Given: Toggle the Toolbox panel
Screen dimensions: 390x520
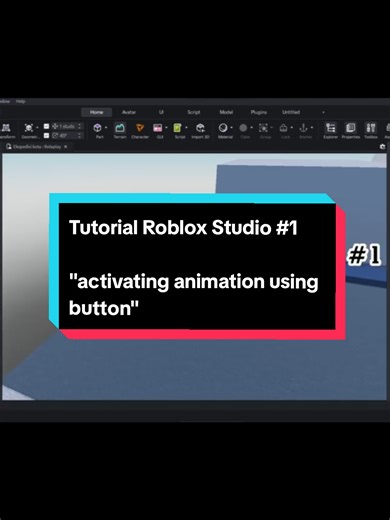Looking at the screenshot, I should (x=371, y=130).
